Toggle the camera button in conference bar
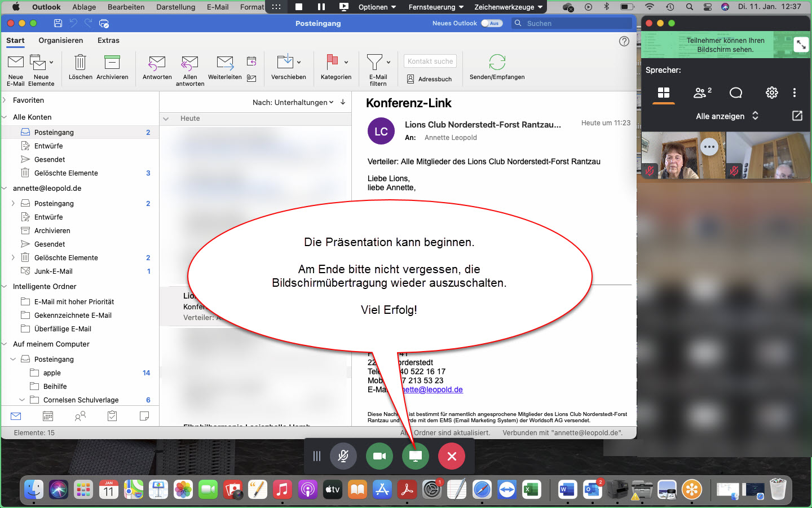Screen dimensions: 812x508 click(x=379, y=456)
